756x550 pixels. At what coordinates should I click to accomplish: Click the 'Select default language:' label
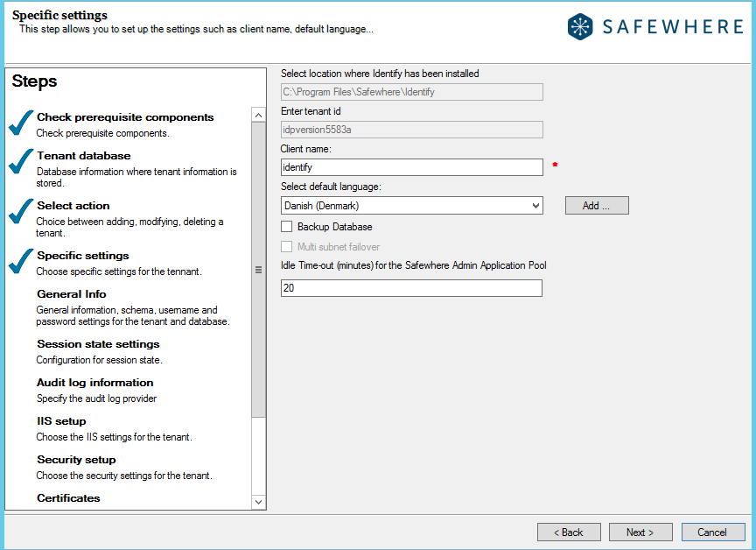[x=331, y=187]
